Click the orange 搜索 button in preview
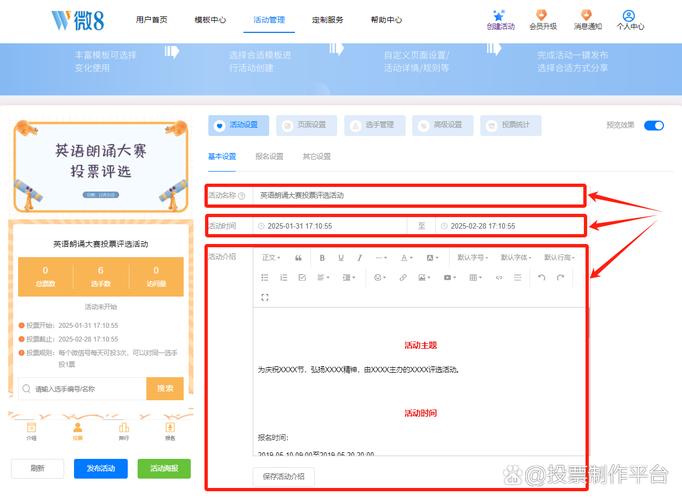The width and height of the screenshot is (682, 500). tap(165, 388)
